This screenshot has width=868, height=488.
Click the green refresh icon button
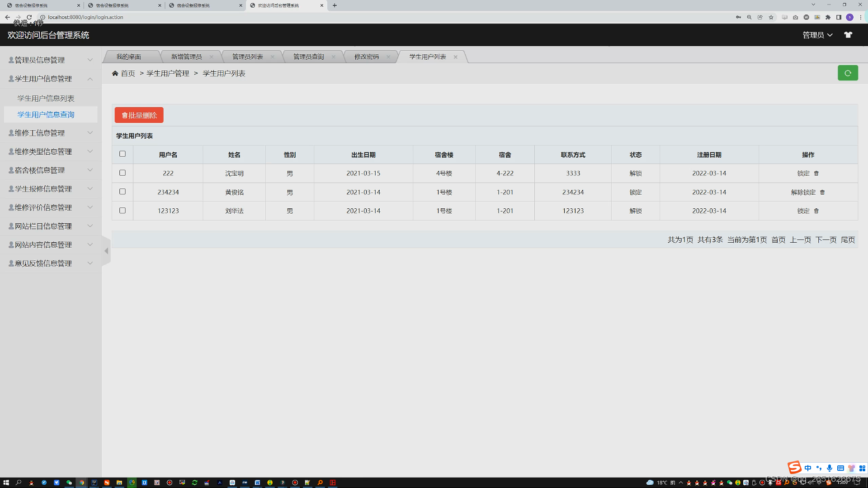[x=848, y=73]
